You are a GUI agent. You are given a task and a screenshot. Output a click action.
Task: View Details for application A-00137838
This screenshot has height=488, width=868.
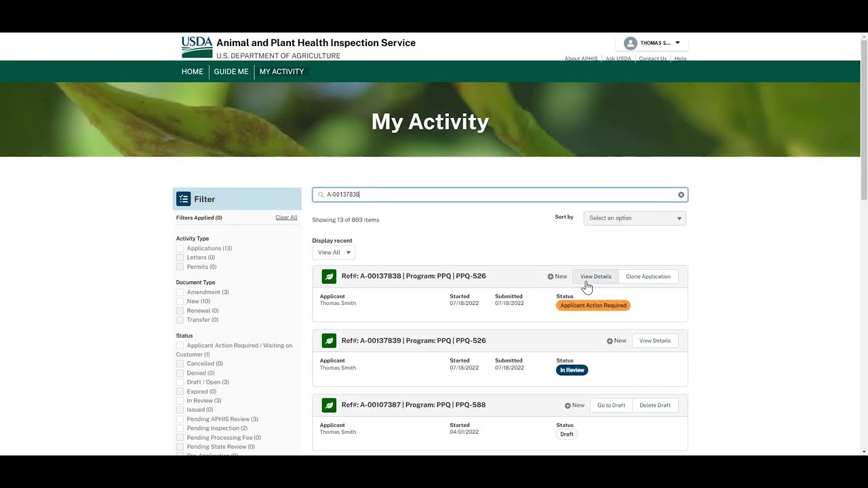coord(596,277)
